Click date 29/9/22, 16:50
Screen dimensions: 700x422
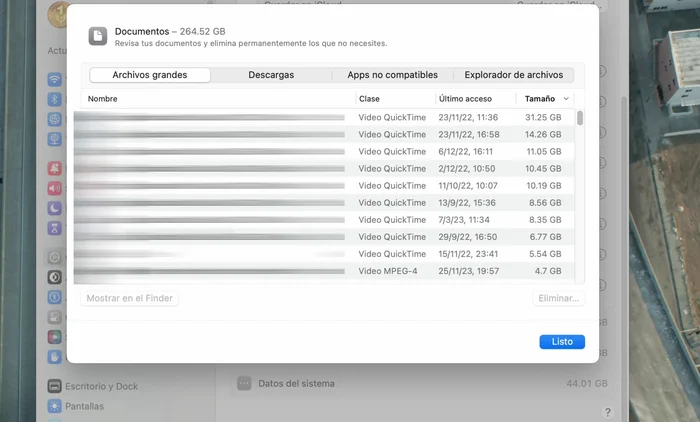467,237
